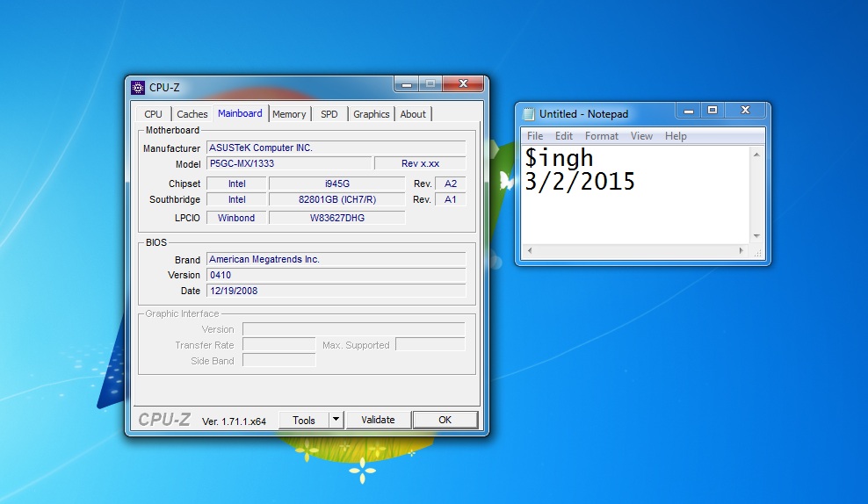The image size is (868, 504).
Task: Open the Edit menu in Notepad
Action: pos(563,136)
